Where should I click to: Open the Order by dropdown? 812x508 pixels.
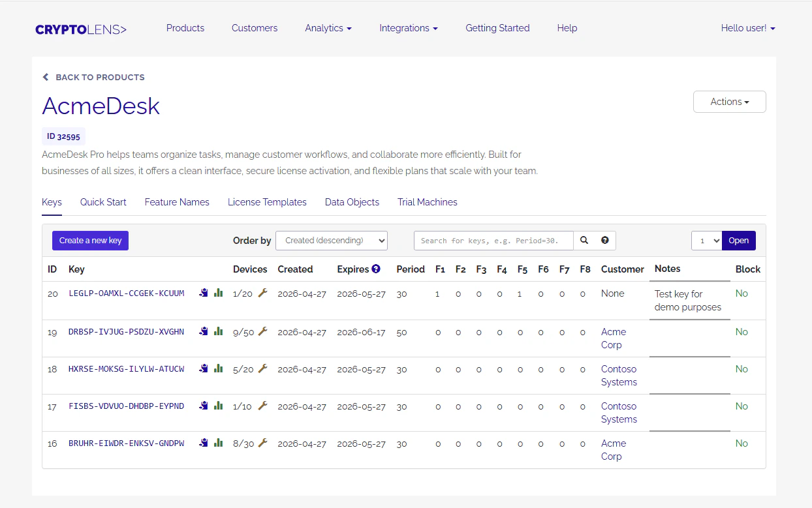(x=332, y=241)
